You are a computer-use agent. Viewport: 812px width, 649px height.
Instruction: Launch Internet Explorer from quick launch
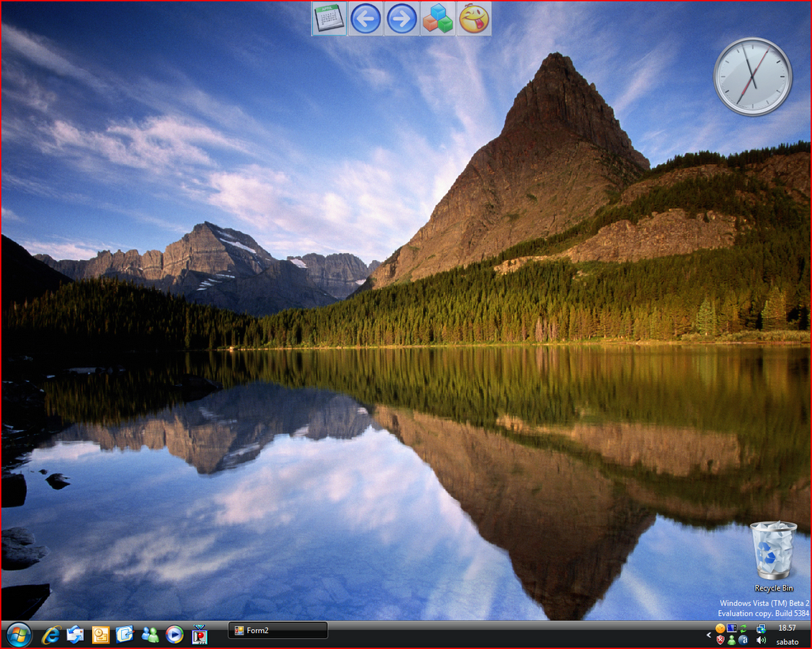(x=51, y=635)
